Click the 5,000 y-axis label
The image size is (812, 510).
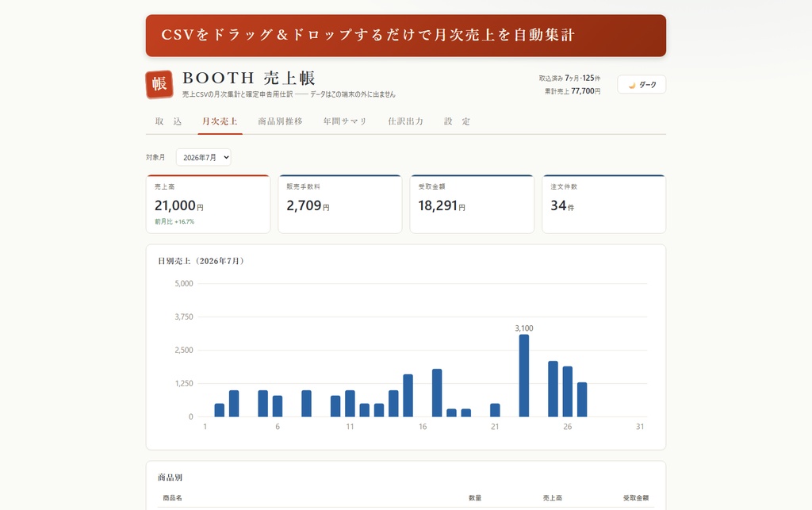coord(184,284)
